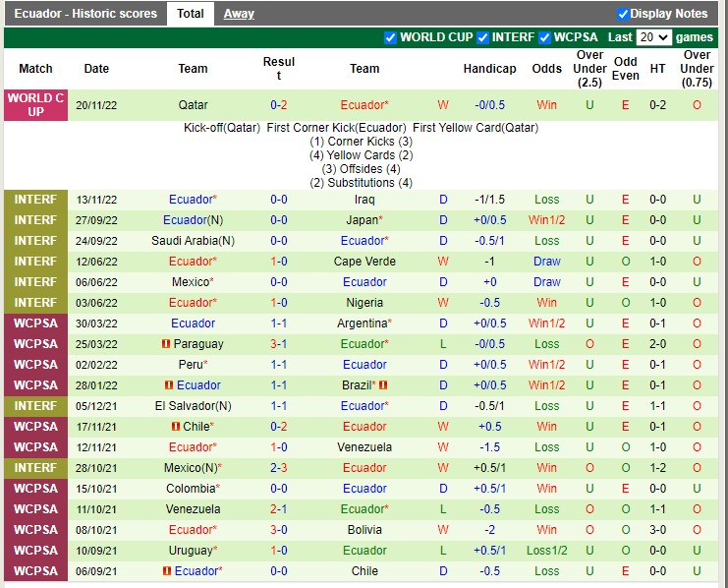The image size is (728, 588).
Task: Click the Date column header
Action: point(96,69)
